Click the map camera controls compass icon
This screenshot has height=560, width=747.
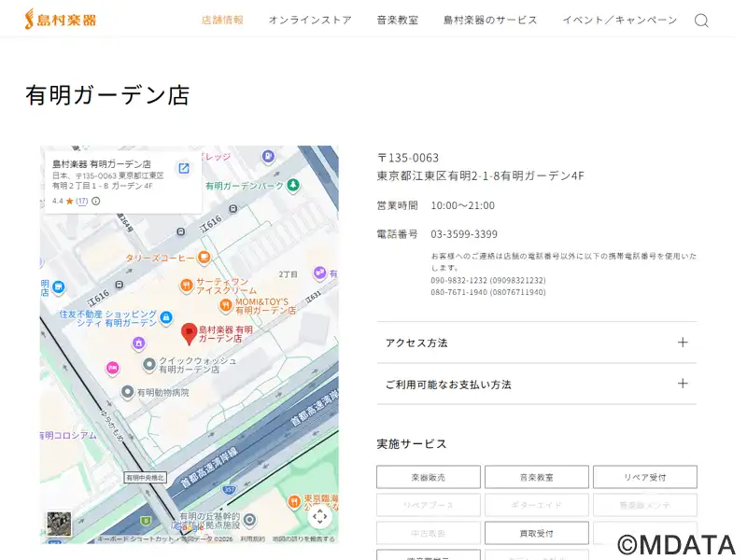(x=319, y=516)
